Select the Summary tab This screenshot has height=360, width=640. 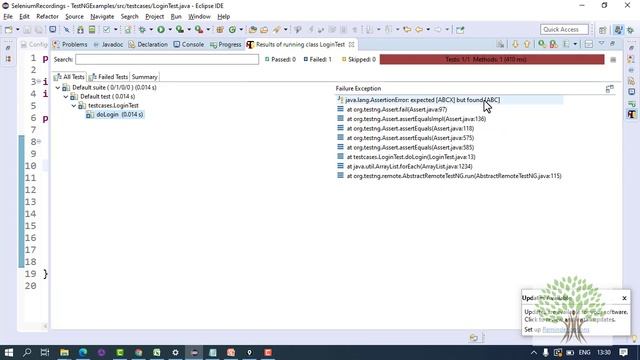point(144,77)
